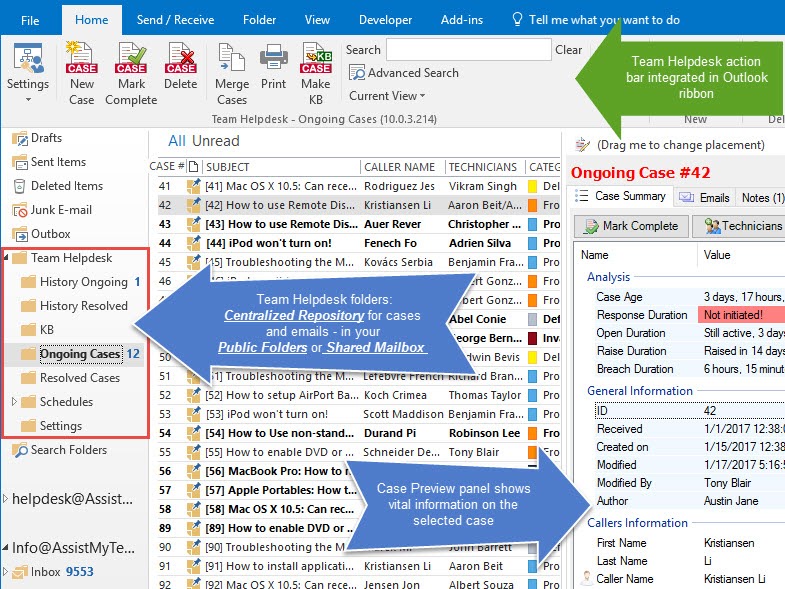Screen dimensions: 785x589
Task: Collapse the Info@AssistMyTe account
Action: pos(5,547)
